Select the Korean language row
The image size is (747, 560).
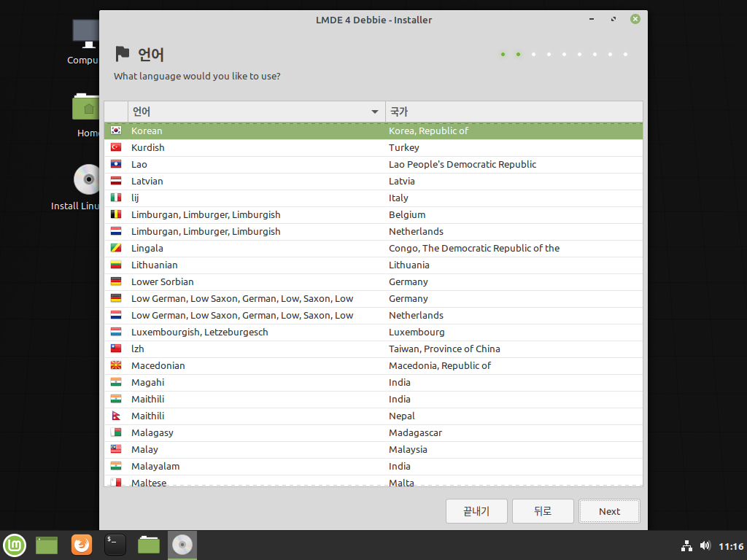pos(373,131)
